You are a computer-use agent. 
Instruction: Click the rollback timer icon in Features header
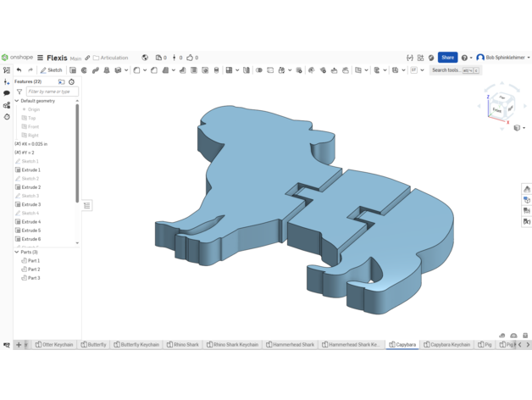coord(72,82)
